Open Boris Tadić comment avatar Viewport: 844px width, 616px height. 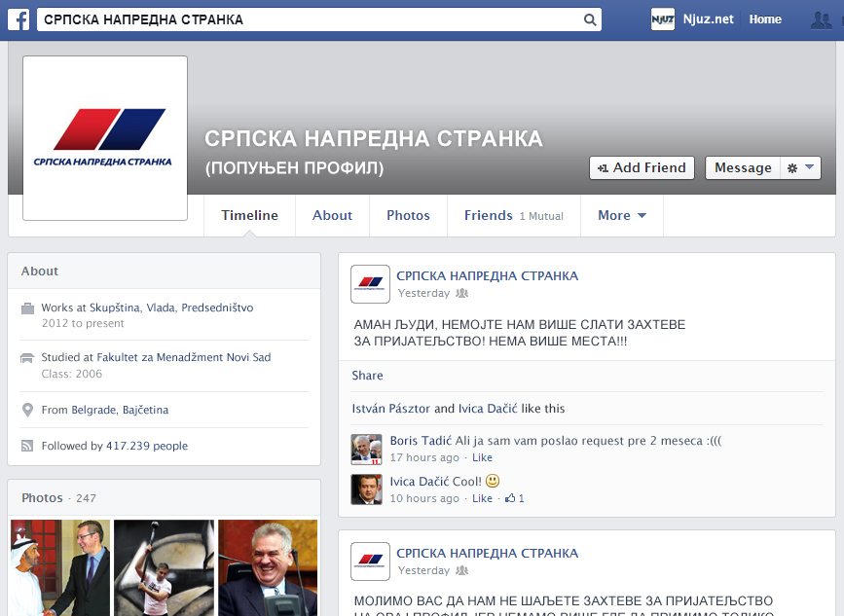367,450
